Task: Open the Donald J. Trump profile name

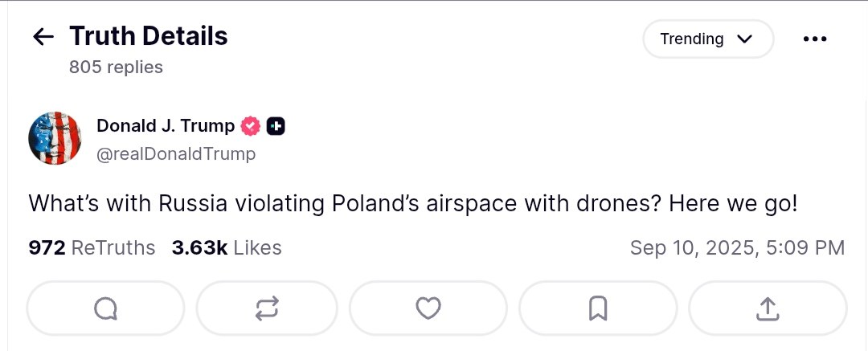Action: 166,126
